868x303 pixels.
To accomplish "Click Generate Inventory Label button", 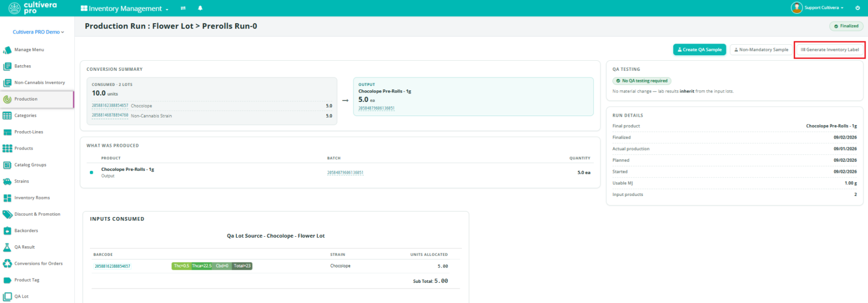I will point(829,50).
